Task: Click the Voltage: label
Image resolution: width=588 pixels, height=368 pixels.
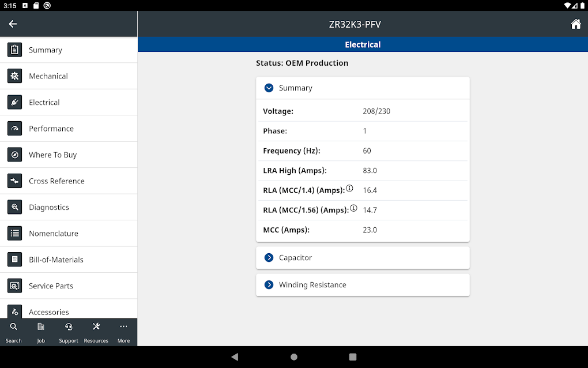Action: [278, 111]
